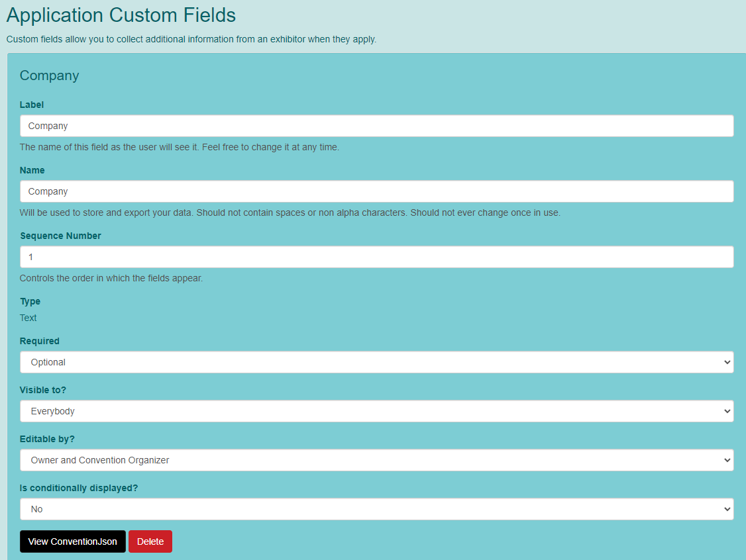Click the Name input field

point(376,191)
